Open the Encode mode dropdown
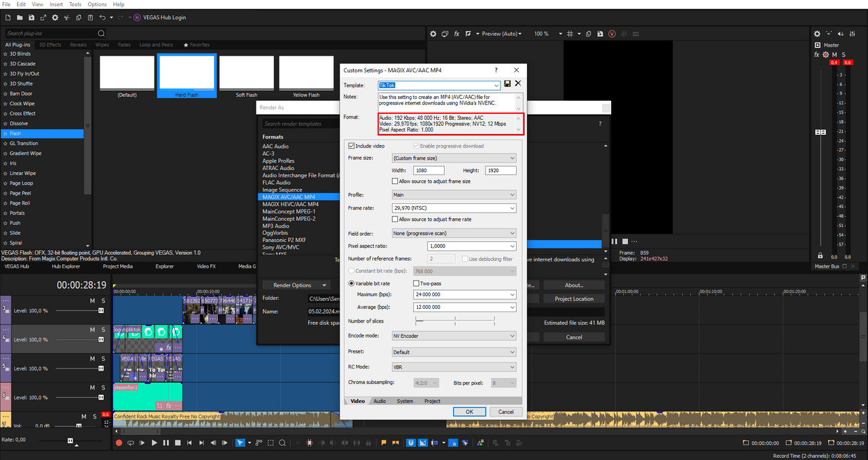The width and height of the screenshot is (868, 460). 454,335
